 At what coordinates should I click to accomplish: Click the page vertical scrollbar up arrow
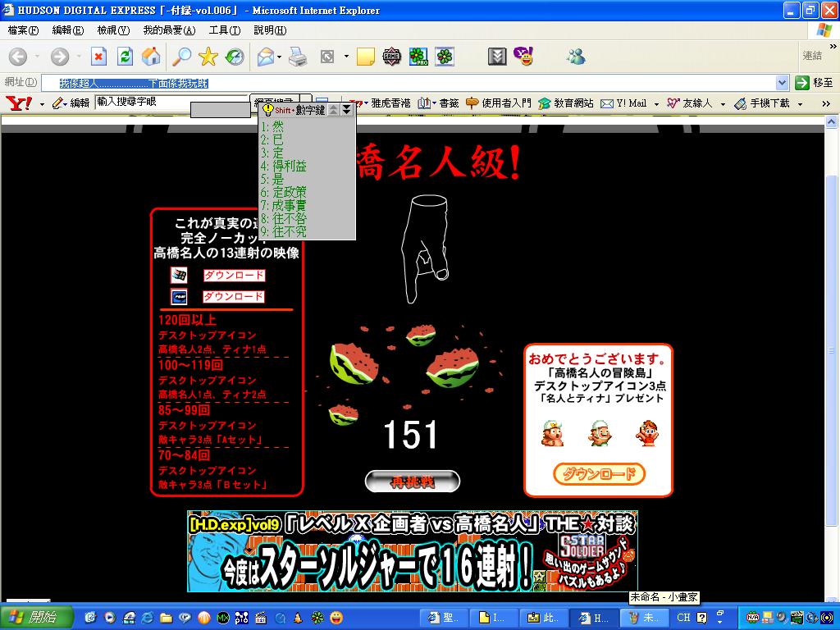pyautogui.click(x=832, y=122)
